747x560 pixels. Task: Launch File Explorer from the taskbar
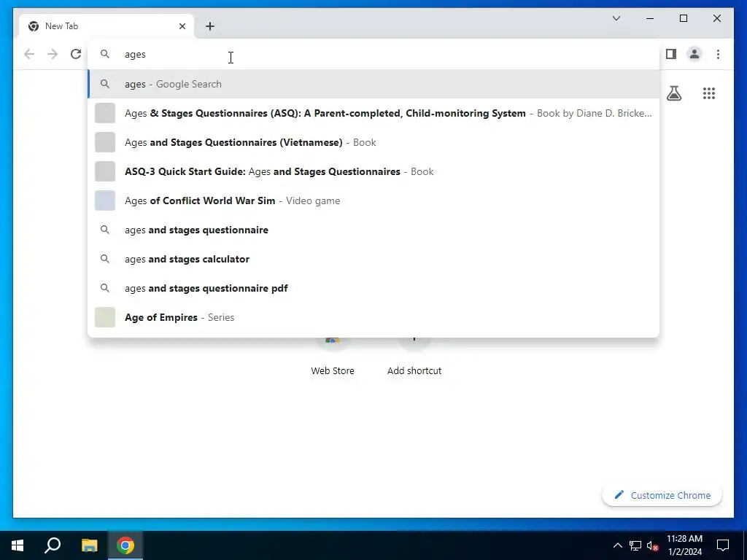point(89,545)
